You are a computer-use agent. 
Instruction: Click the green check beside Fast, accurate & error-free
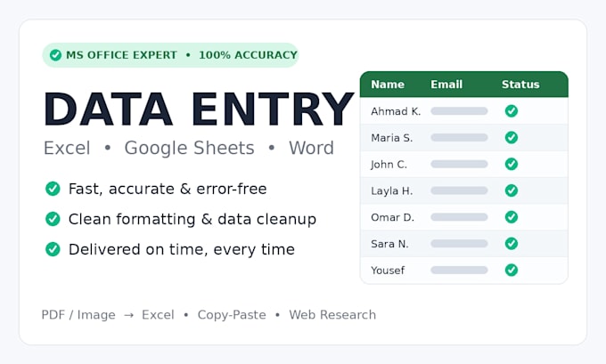point(53,189)
